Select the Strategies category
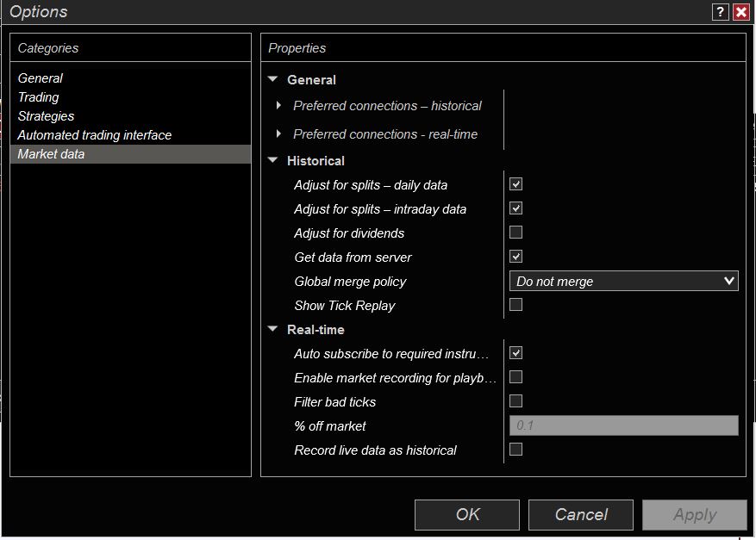This screenshot has width=756, height=540. [x=47, y=116]
